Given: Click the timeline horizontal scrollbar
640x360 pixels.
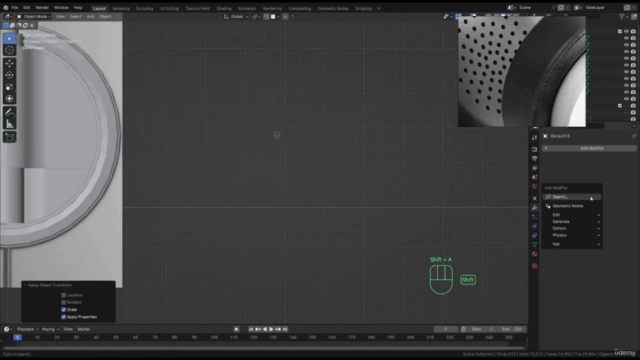Looking at the screenshot, I should coord(263,348).
